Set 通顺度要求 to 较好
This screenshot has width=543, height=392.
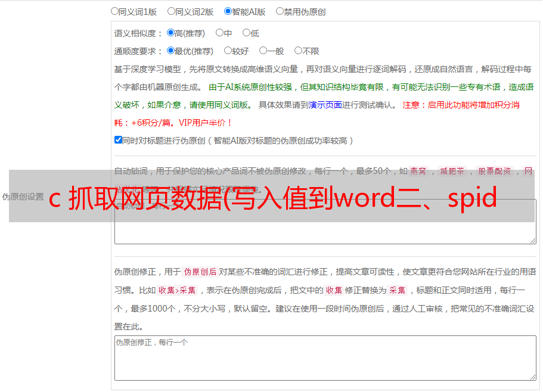point(228,51)
